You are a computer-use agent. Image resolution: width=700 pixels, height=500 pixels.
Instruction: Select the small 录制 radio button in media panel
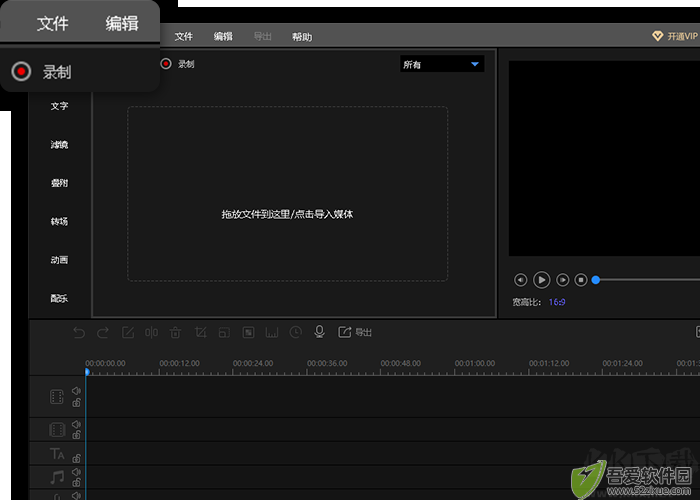166,64
